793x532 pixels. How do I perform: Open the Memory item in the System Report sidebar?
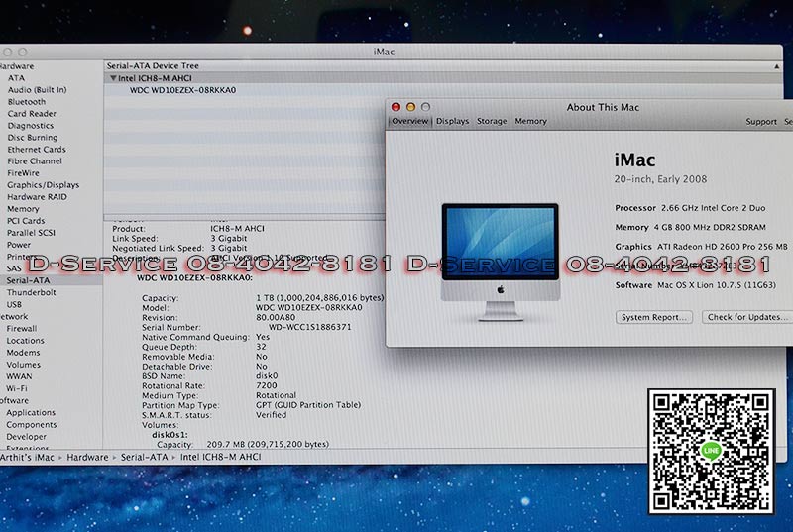[23, 209]
